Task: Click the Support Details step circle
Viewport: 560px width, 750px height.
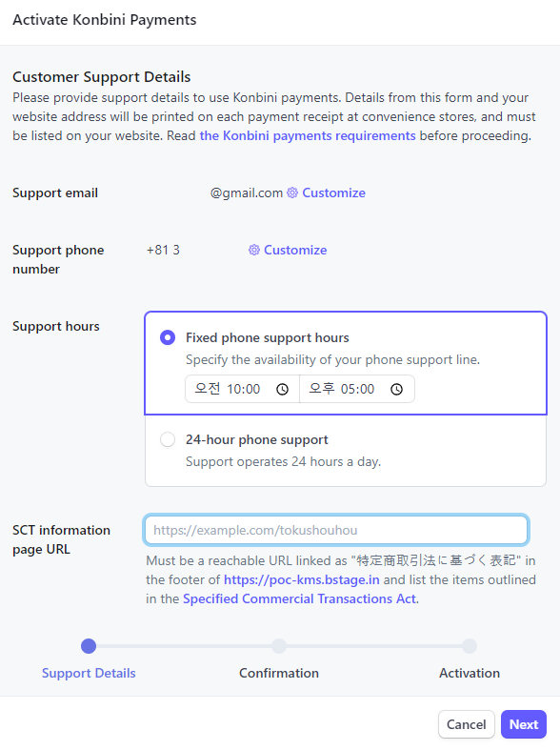Action: tap(89, 646)
